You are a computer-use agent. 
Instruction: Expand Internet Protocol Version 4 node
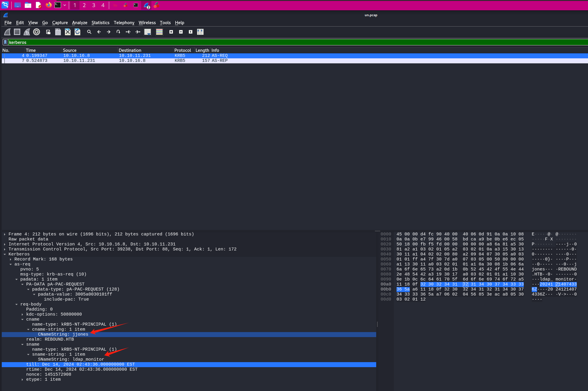(5, 244)
